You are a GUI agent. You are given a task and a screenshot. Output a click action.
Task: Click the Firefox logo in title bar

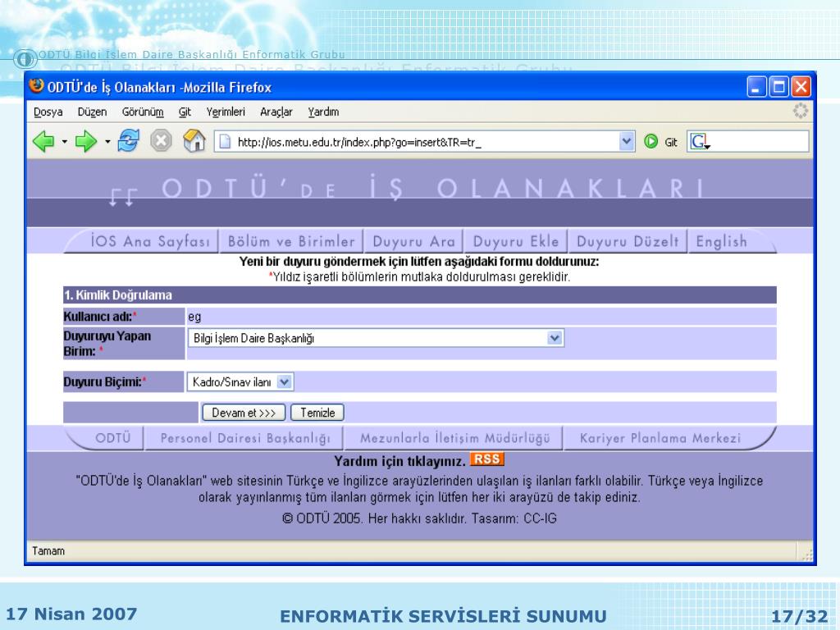click(36, 85)
